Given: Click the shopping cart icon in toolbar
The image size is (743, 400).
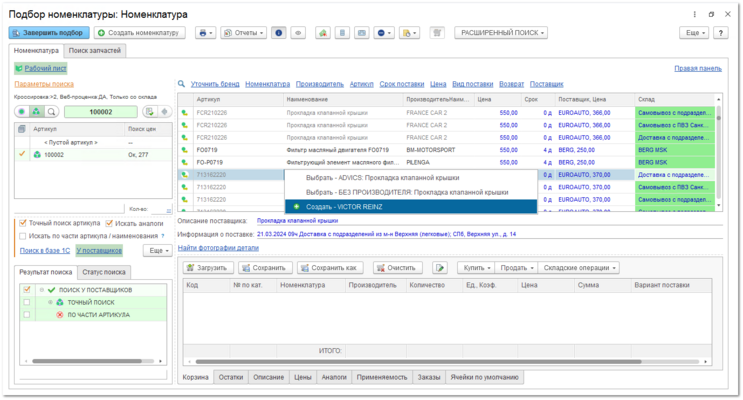Looking at the screenshot, I should click(437, 33).
